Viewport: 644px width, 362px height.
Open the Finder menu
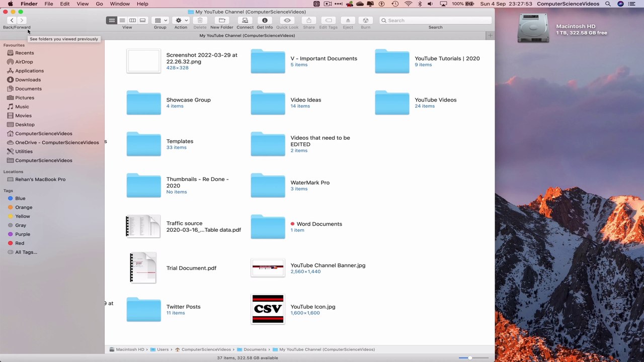coord(29,4)
